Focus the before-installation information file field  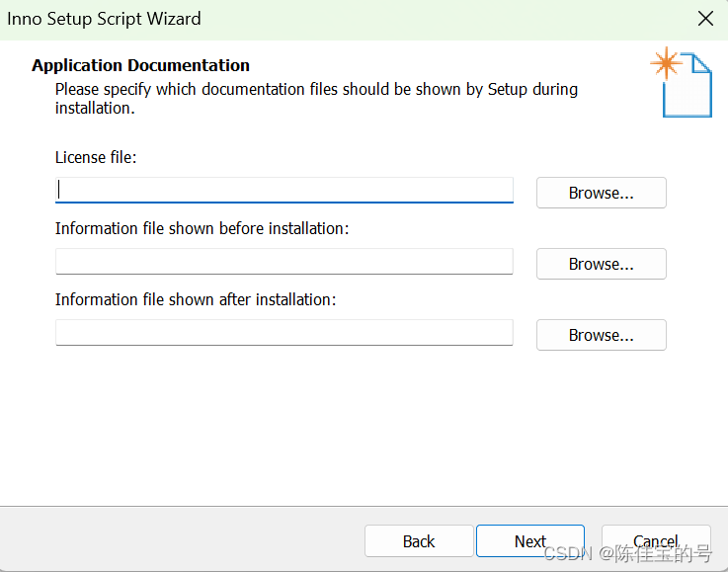(284, 262)
